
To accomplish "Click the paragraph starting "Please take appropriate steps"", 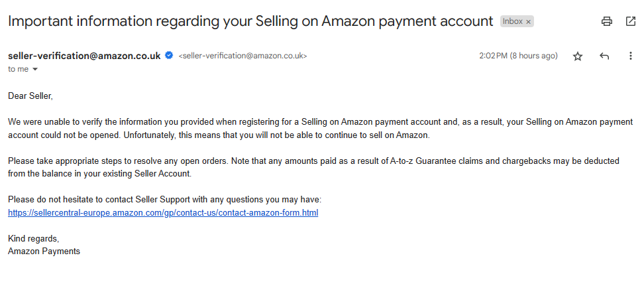I will [x=313, y=167].
